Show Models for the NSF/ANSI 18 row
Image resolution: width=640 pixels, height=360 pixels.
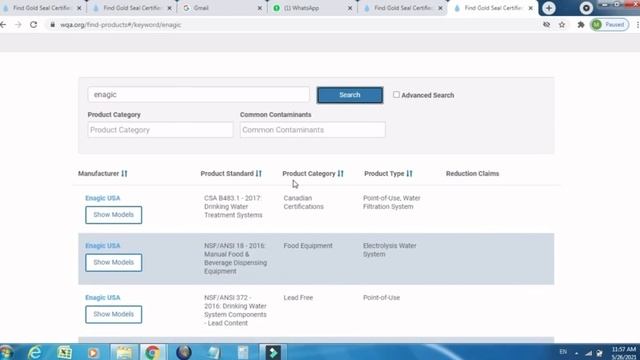coord(113,262)
